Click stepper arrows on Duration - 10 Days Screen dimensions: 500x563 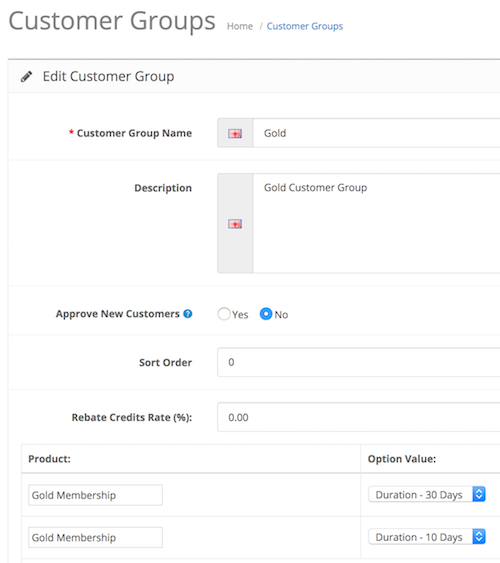coord(479,536)
